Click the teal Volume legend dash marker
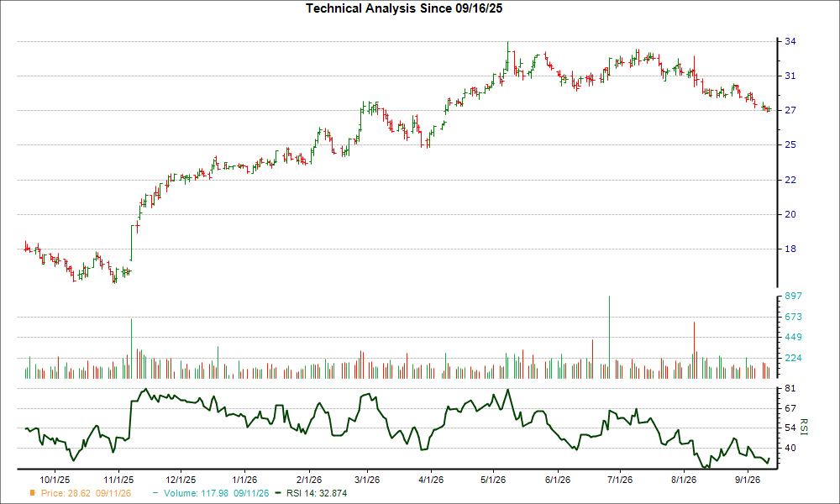840x504 pixels. click(x=155, y=493)
